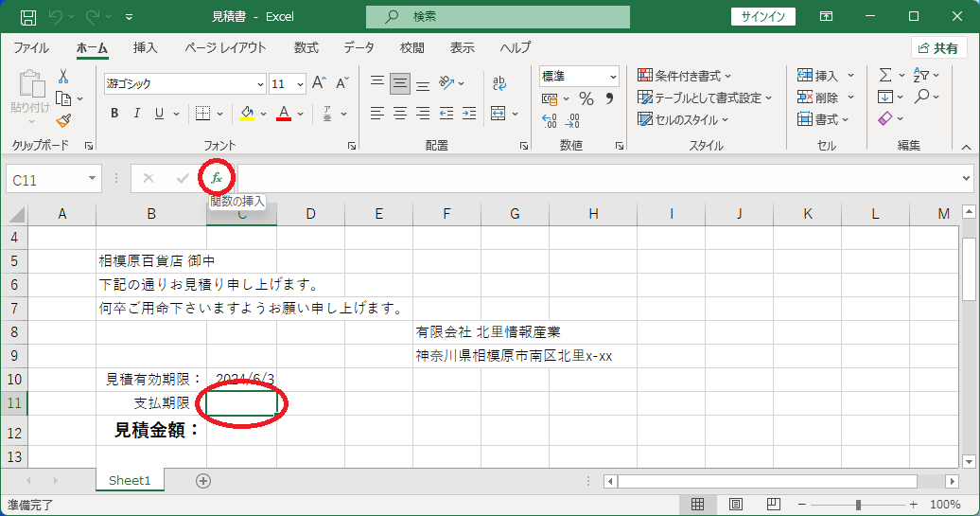This screenshot has width=980, height=516.
Task: Switch to ページ レイアウト tab
Action: [x=226, y=48]
